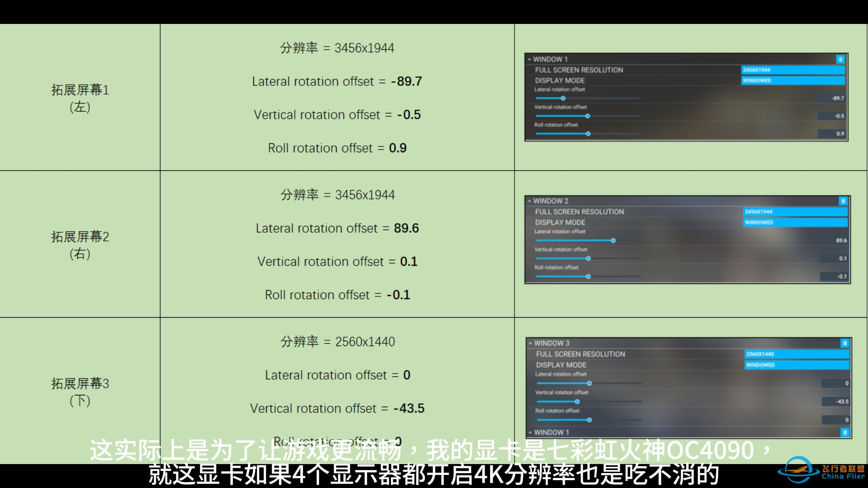The image size is (868, 488).
Task: Click the text 'Lateral rotation offset = 89.6'
Action: [x=337, y=228]
